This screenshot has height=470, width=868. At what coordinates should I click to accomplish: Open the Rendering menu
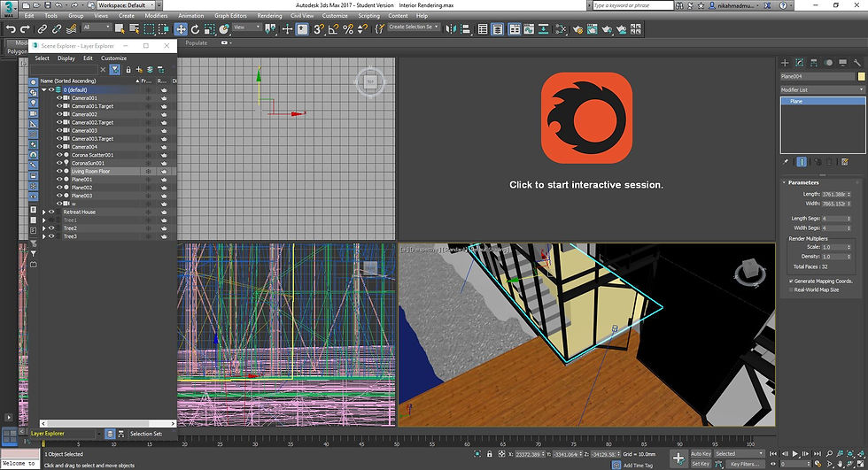point(269,15)
